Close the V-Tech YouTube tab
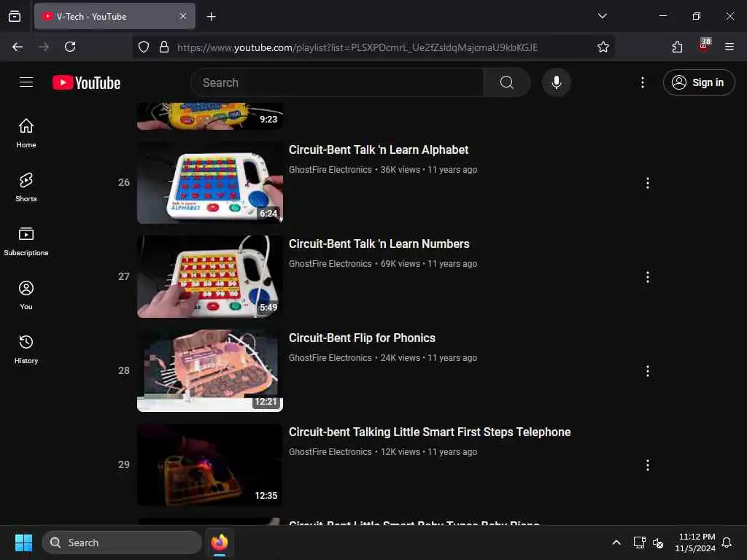The image size is (747, 560). [183, 16]
